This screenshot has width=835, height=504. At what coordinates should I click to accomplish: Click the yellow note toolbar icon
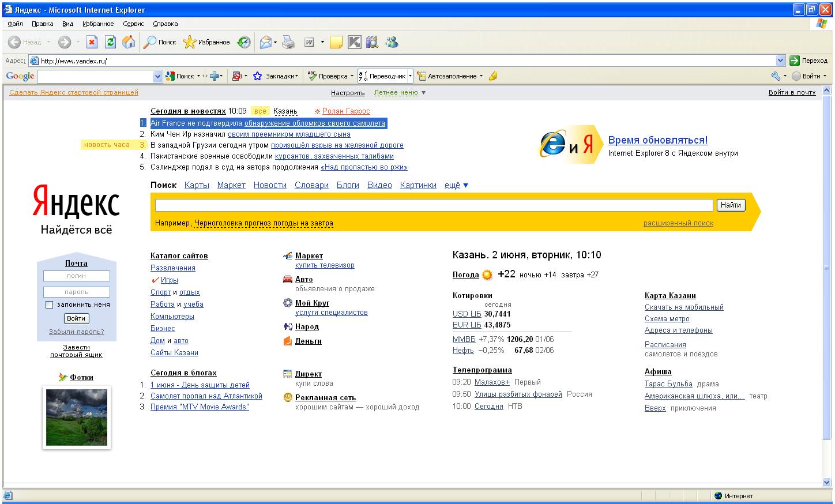336,42
